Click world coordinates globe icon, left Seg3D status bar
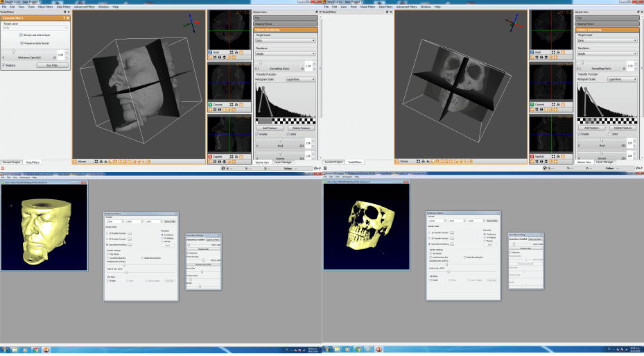Screen dimensions: 644x356 click(223, 168)
